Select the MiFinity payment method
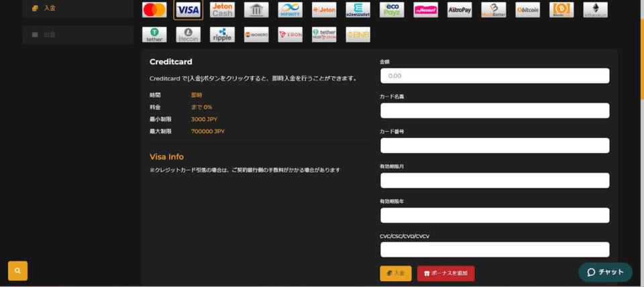The height and width of the screenshot is (287, 644). (290, 10)
